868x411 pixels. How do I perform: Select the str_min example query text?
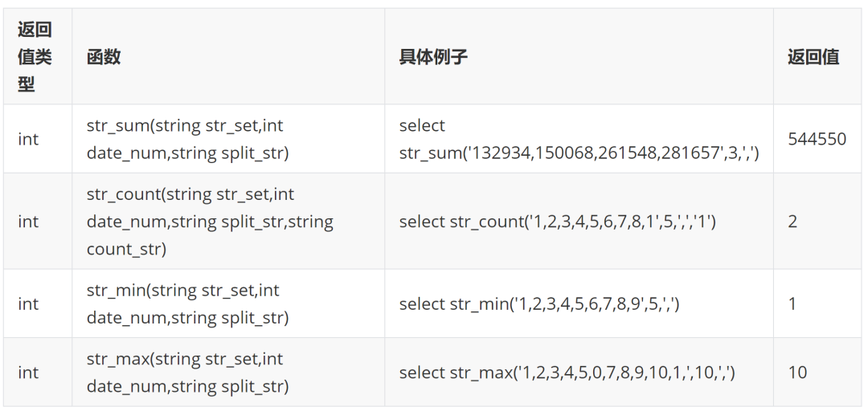539,304
